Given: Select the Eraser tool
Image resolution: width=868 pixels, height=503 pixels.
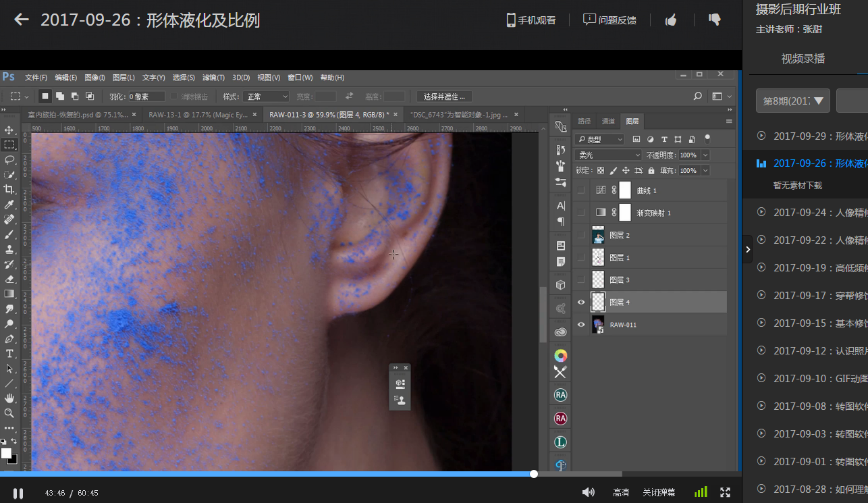Looking at the screenshot, I should pyautogui.click(x=9, y=279).
